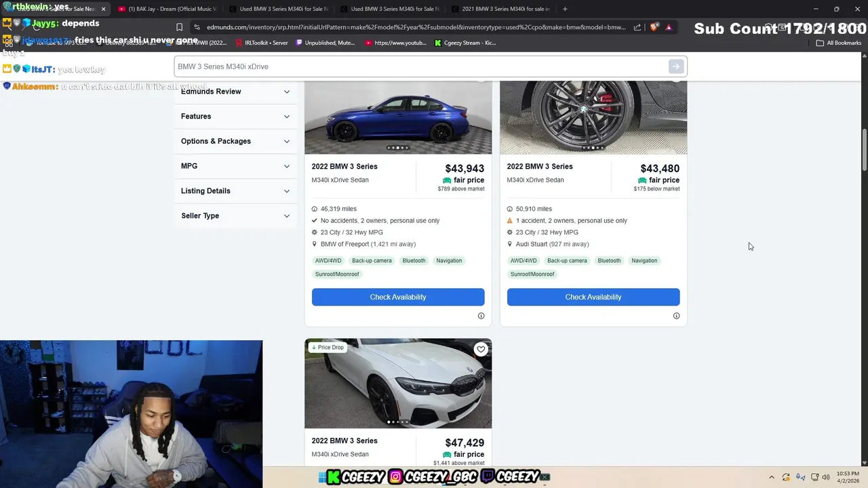Click the fair price car icon under $43,943
868x488 pixels.
[447, 180]
